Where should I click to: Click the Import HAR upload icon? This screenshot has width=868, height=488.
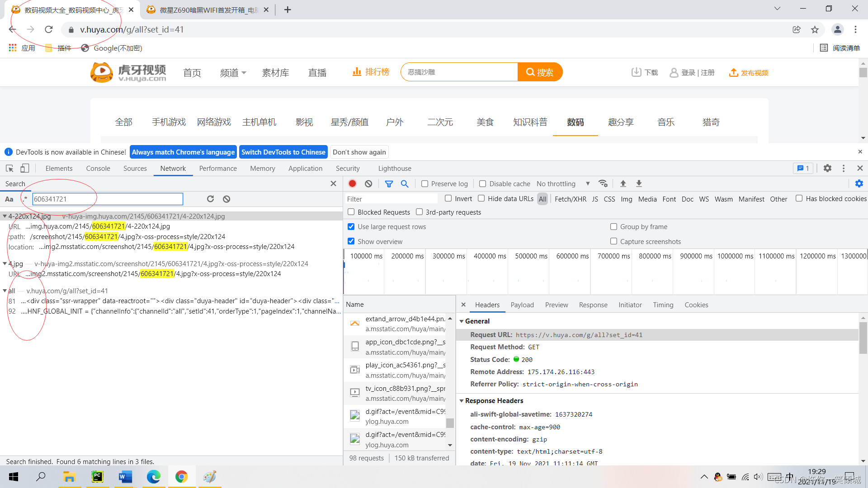[623, 183]
